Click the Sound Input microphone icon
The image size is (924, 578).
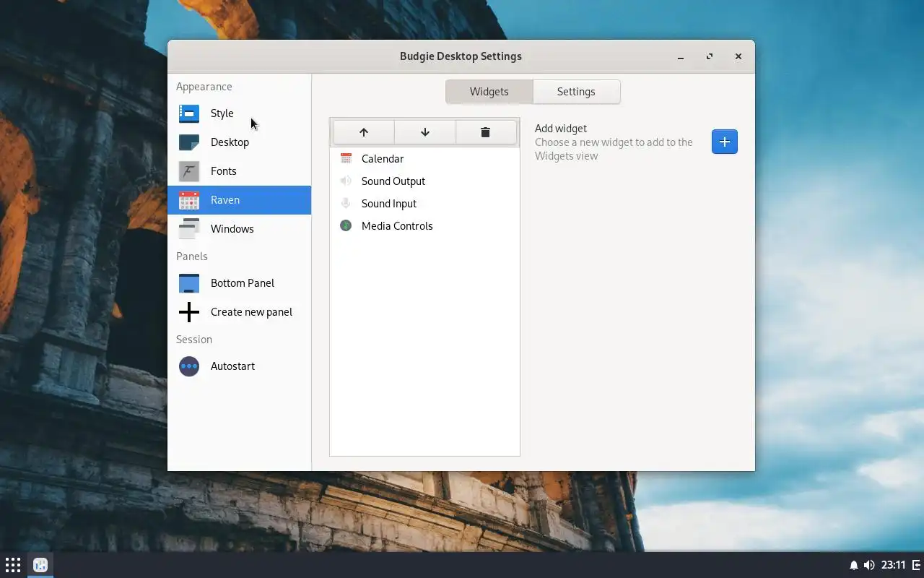[x=346, y=203]
